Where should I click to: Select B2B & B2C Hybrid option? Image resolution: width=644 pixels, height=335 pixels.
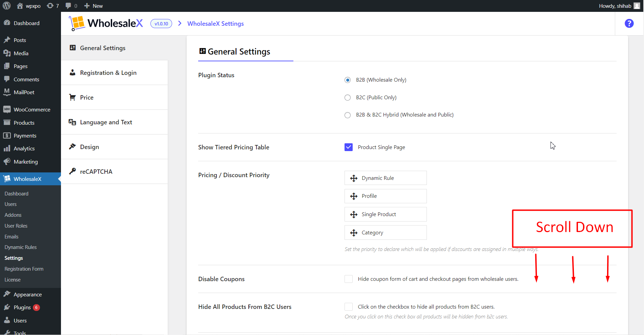tap(348, 115)
